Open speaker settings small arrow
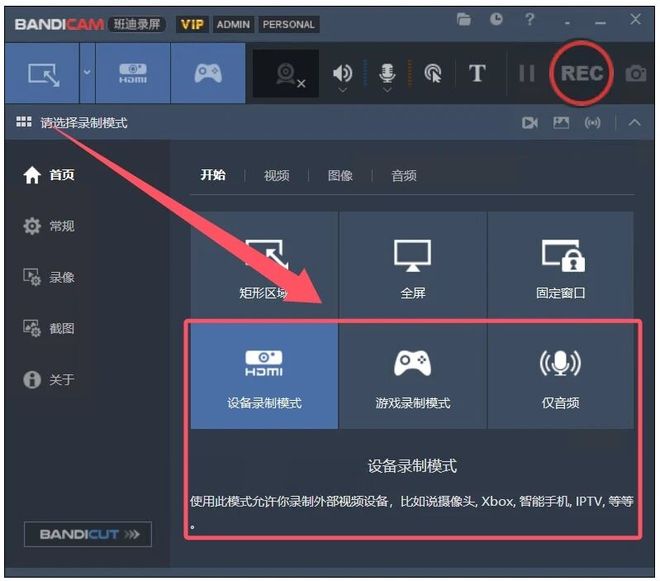This screenshot has height=581, width=660. point(343,90)
